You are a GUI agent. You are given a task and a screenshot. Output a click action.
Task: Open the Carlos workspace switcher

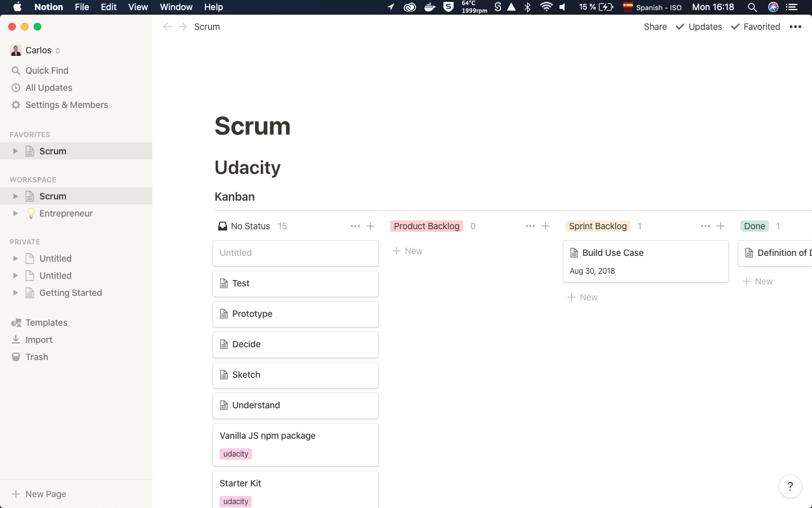pos(36,50)
